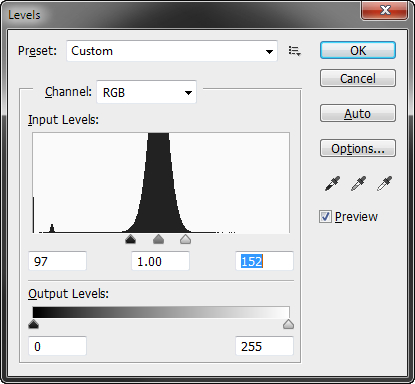Open the Channel dropdown showing RGB
The image size is (415, 384).
point(146,92)
